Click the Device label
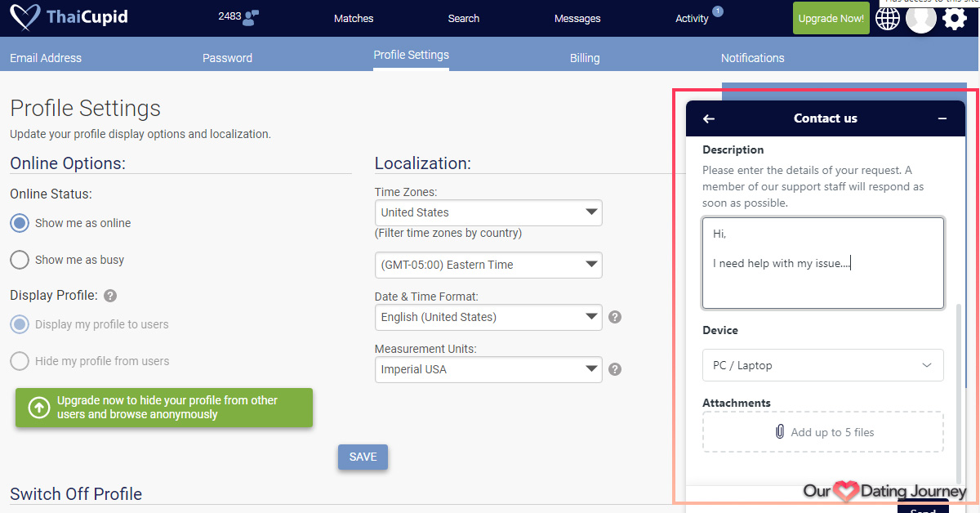 tap(720, 330)
